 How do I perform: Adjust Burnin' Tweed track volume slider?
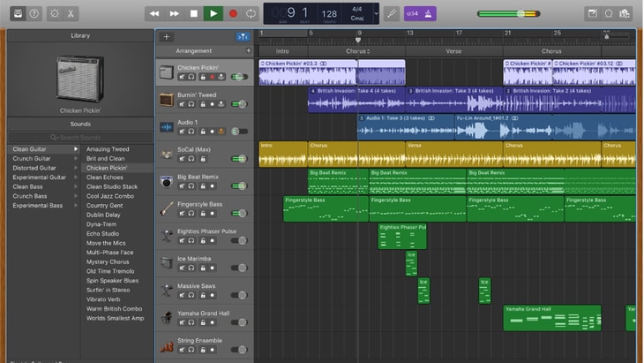point(239,104)
